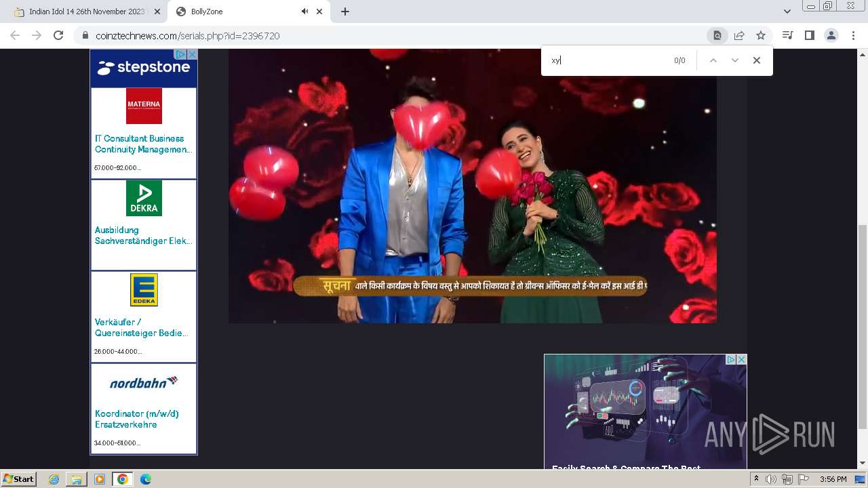Open AdChoices on bottom-right ad

pos(731,360)
